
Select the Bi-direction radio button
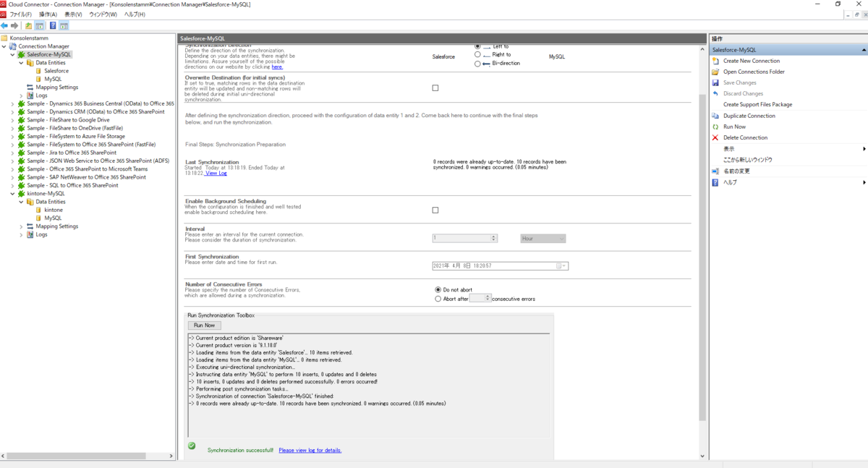coord(477,64)
